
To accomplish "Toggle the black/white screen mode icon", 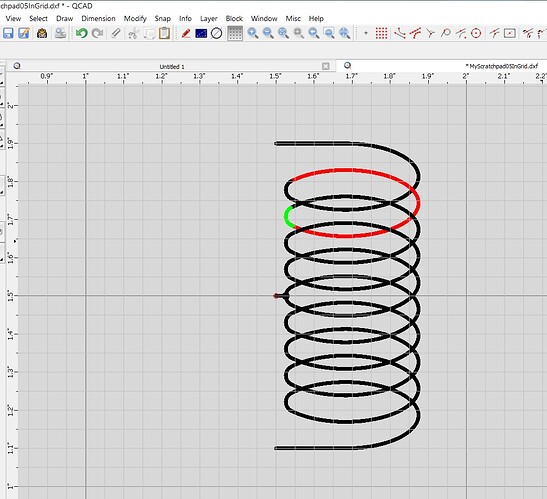I will 201,33.
